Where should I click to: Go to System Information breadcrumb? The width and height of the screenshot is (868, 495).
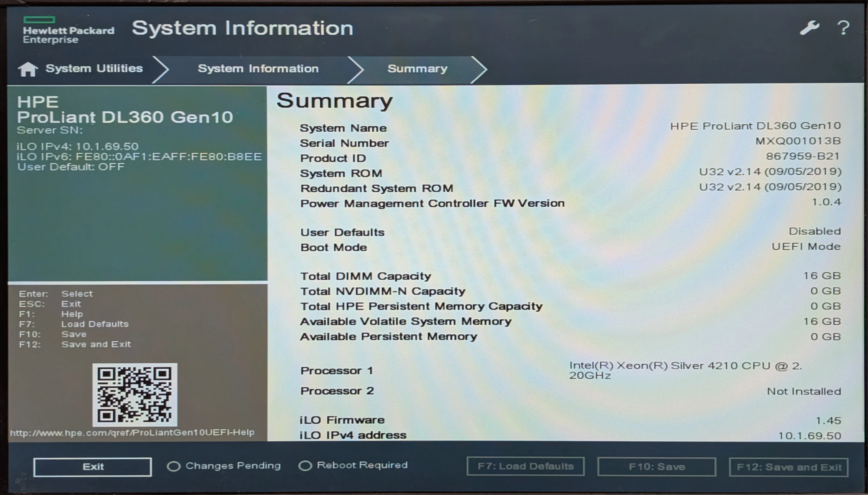[x=258, y=69]
